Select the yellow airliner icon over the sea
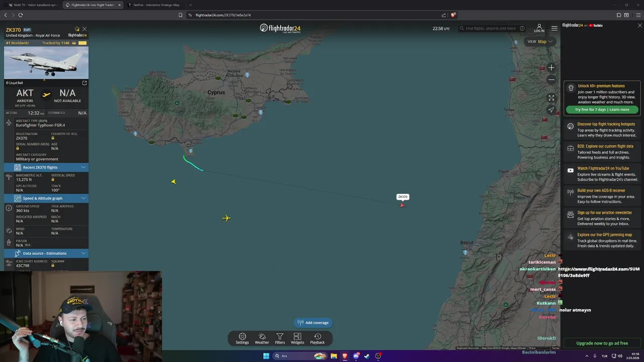 226,218
